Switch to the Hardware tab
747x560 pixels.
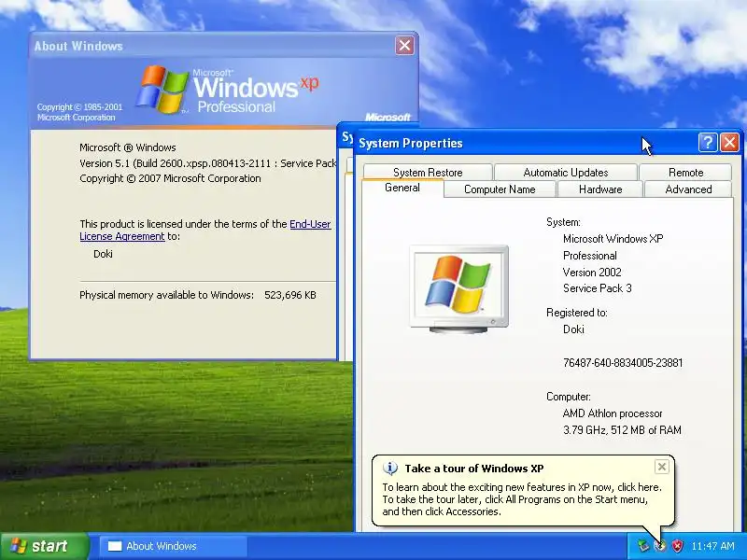tap(600, 189)
